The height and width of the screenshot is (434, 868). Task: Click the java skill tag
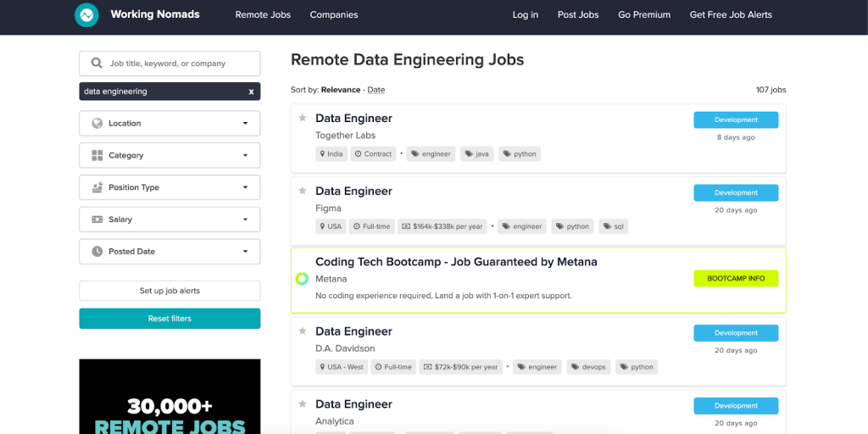click(x=476, y=154)
